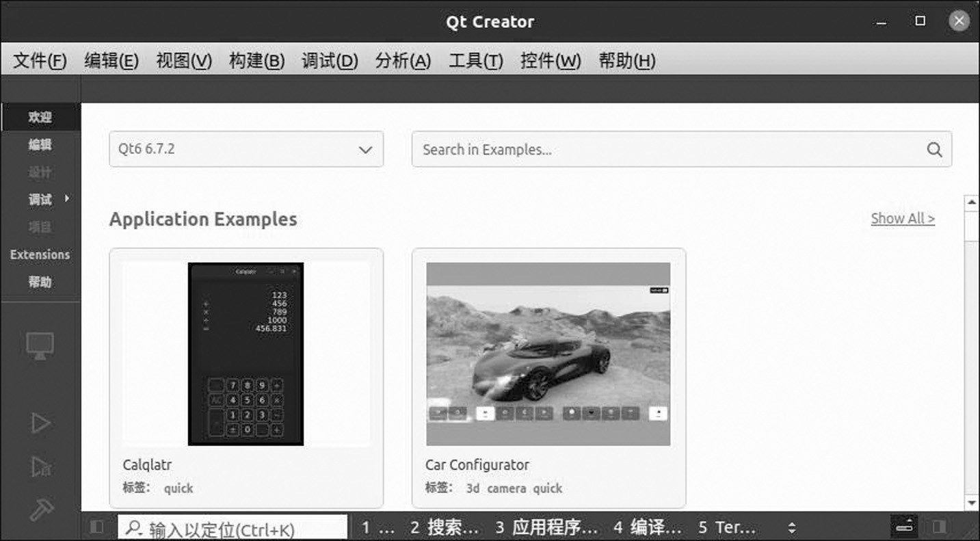Toggle the progress details icon in the status bar
Screen dimensions: 980x541
click(904, 527)
